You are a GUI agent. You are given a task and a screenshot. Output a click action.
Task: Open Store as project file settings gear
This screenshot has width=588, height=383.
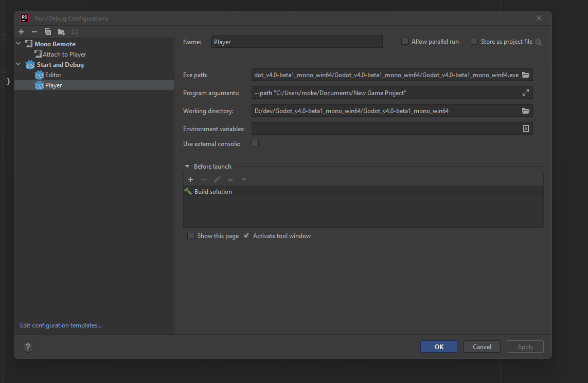coord(538,42)
